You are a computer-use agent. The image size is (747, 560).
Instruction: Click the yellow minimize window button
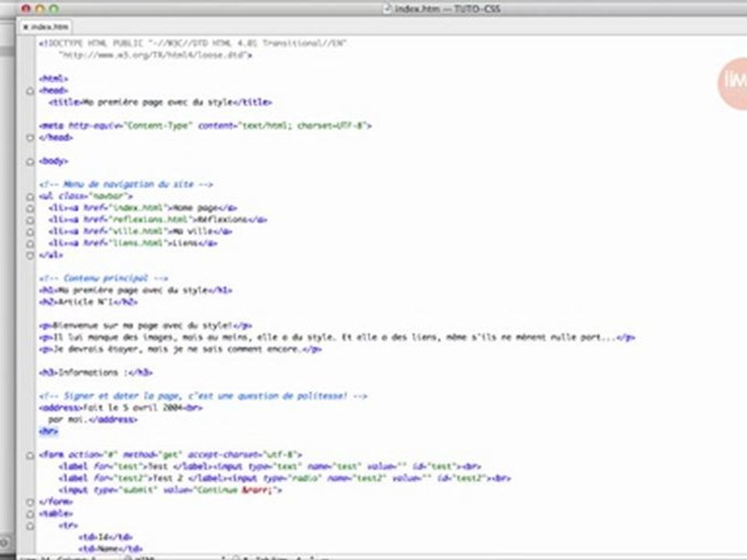tap(40, 9)
